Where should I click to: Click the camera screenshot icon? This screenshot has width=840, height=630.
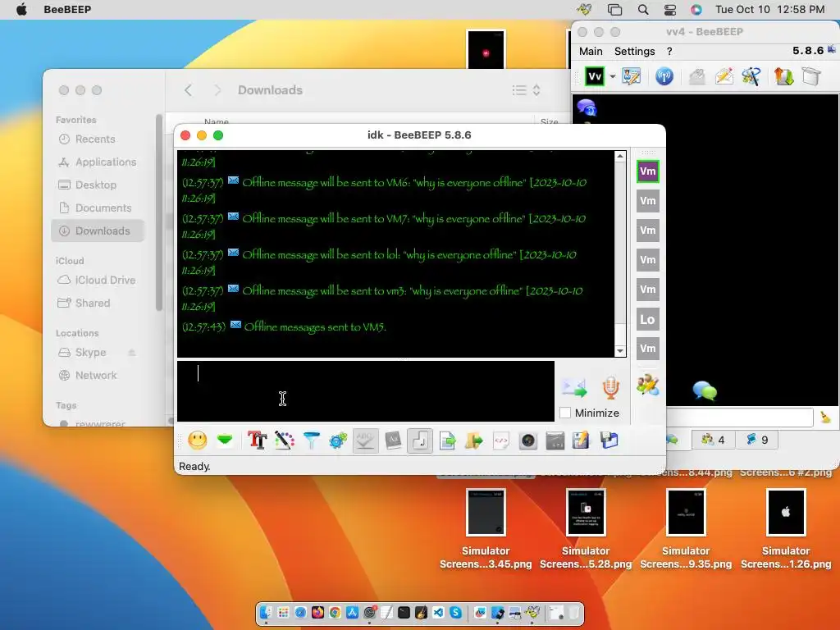(x=528, y=441)
